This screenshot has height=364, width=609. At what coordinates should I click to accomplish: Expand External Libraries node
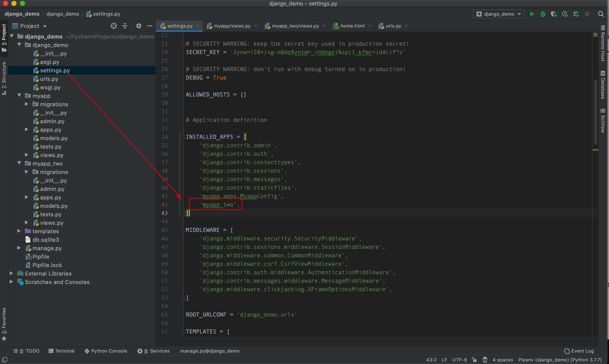(x=11, y=273)
